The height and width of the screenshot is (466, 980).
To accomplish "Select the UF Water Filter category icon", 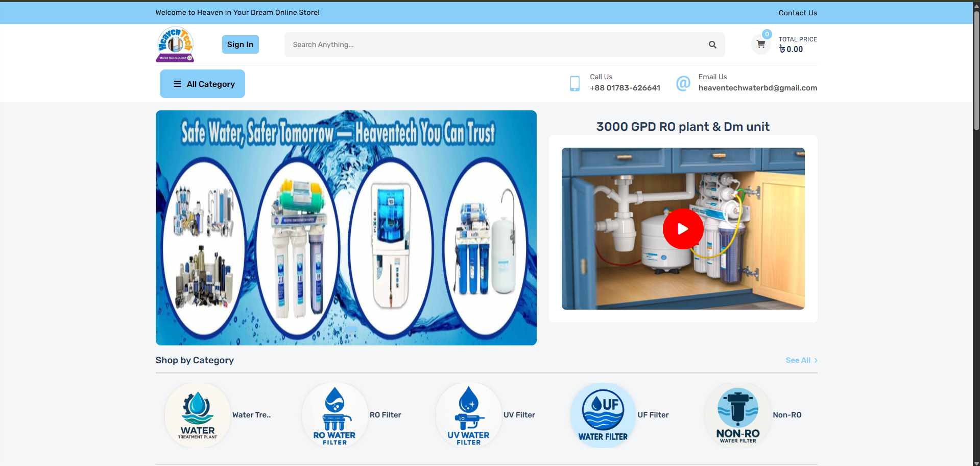I will 603,415.
